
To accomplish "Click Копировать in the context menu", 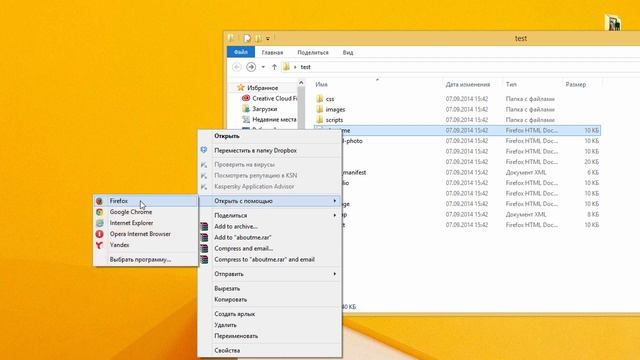I will point(270,299).
